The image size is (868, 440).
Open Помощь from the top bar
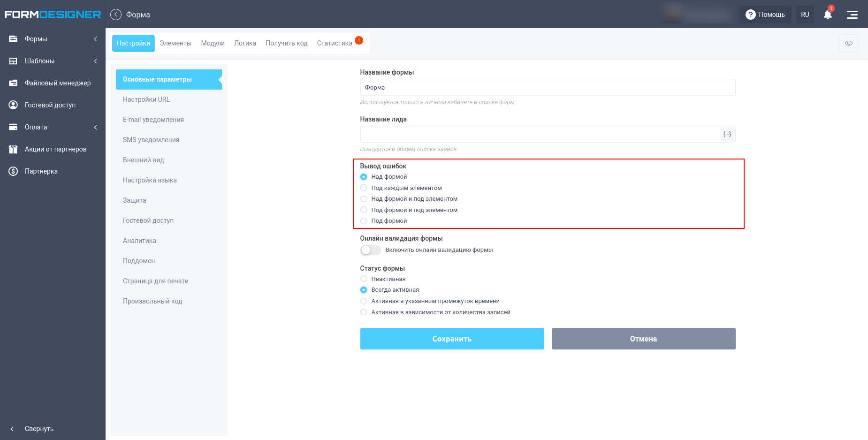click(765, 15)
